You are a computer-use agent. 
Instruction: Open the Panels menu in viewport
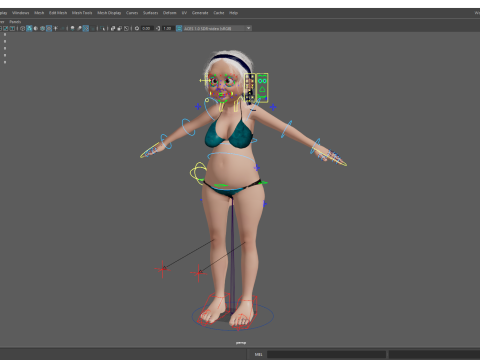[15, 22]
